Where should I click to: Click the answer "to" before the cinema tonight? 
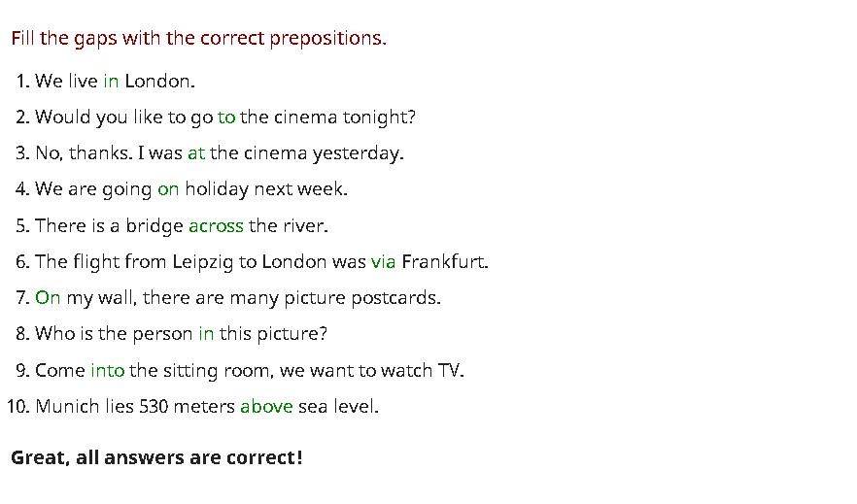point(226,118)
